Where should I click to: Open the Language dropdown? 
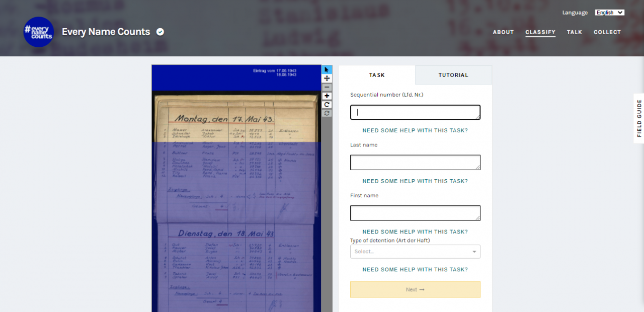pos(609,13)
